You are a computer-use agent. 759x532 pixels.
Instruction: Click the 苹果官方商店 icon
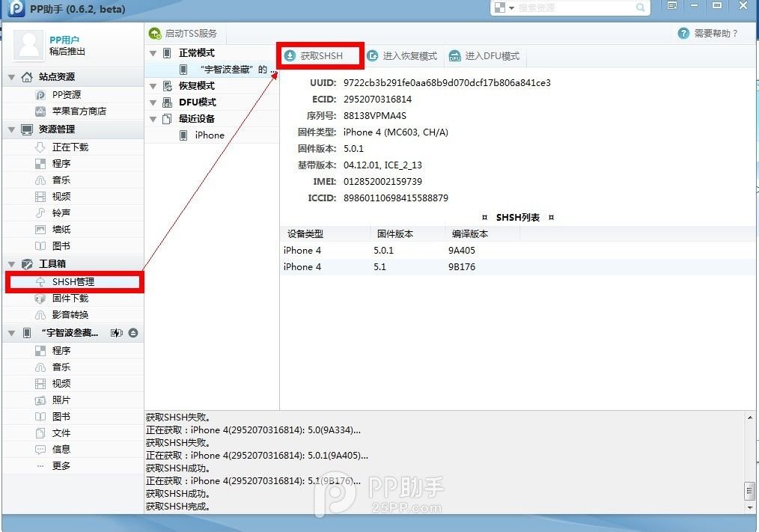click(40, 111)
